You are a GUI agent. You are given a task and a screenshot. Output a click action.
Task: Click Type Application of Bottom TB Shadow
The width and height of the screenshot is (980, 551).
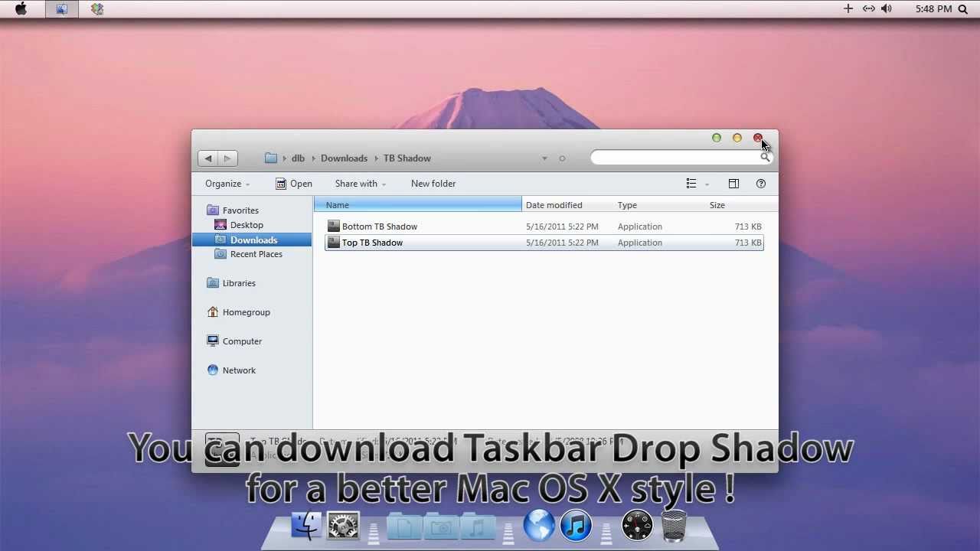[640, 227]
